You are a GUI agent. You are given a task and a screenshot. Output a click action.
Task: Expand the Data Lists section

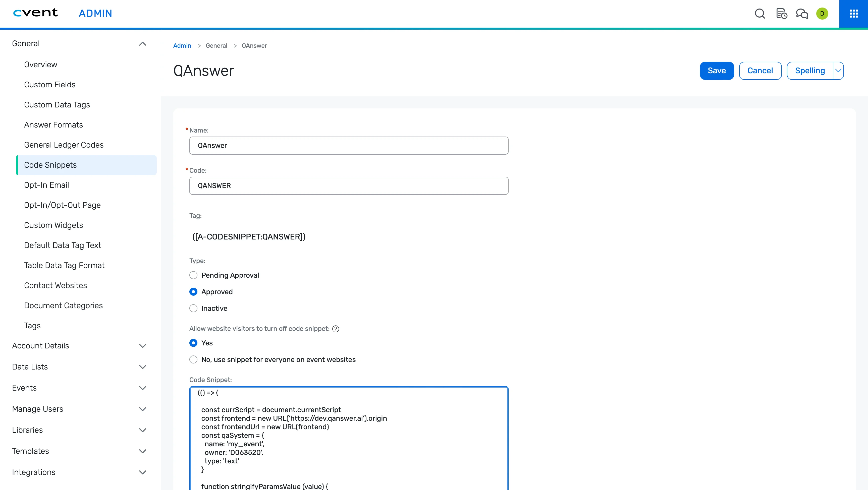click(143, 367)
